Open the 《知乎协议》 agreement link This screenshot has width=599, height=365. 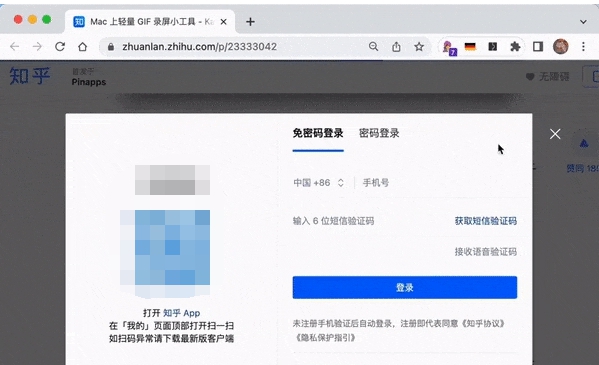[x=483, y=323]
